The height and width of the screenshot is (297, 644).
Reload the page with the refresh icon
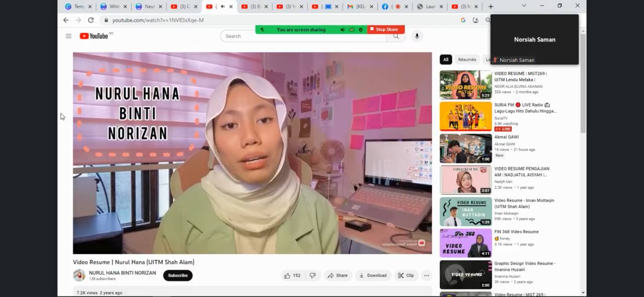(91, 20)
